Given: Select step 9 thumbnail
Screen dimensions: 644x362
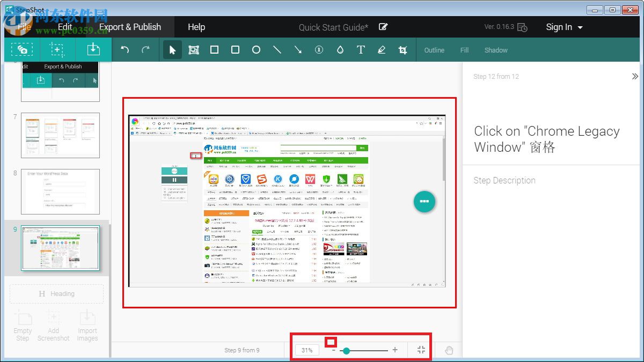Looking at the screenshot, I should tap(60, 248).
